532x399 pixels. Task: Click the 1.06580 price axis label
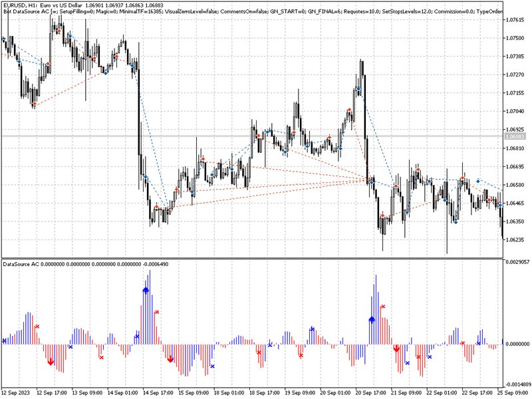[515, 185]
